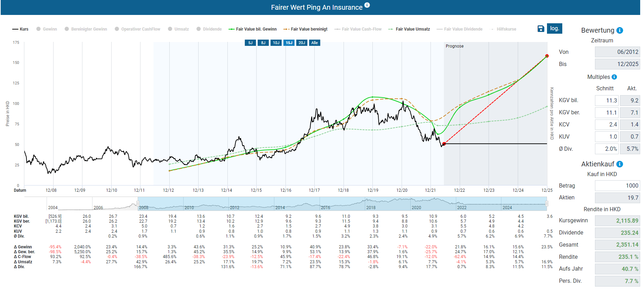Edit the Von date field
The image size is (644, 289).
(x=617, y=52)
